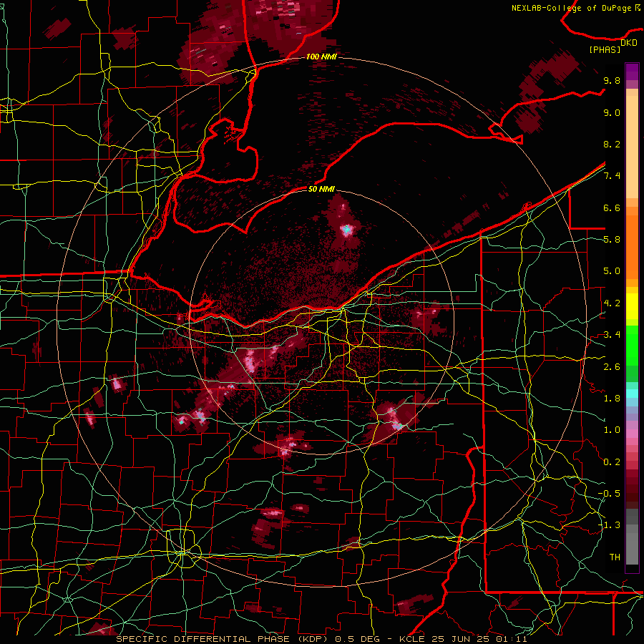
Task: Click the 6.6 value on color scale
Action: pyautogui.click(x=612, y=208)
